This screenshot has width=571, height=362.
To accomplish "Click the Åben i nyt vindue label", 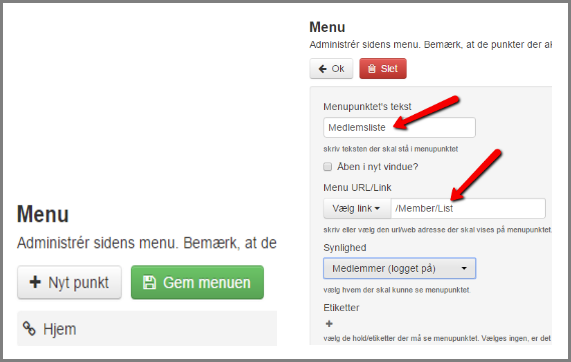I will [x=377, y=167].
